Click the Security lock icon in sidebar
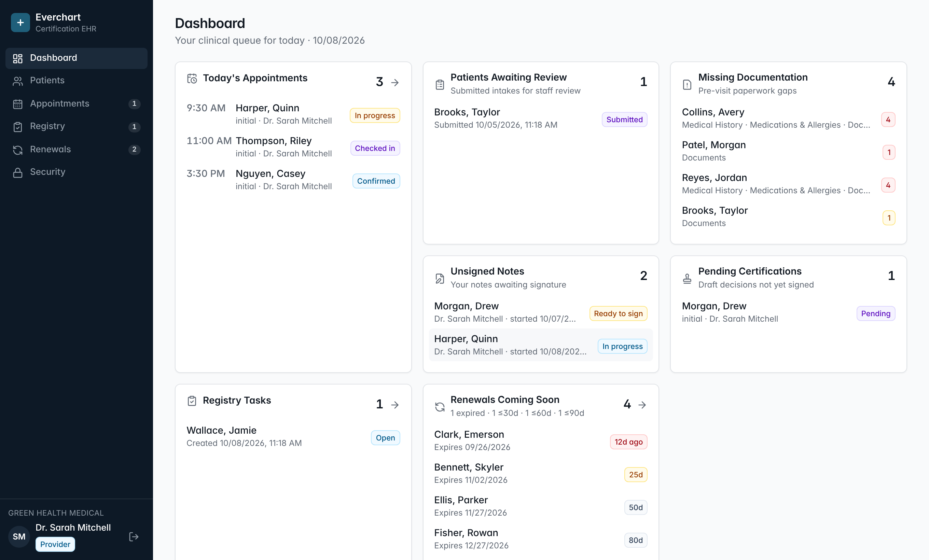 click(x=18, y=172)
